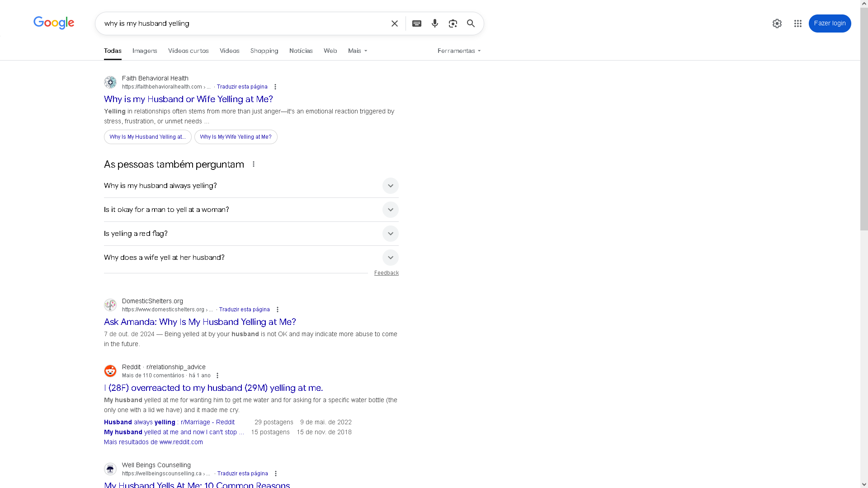Expand 'Is it okay for a man to yell at a woman?'

[251, 210]
